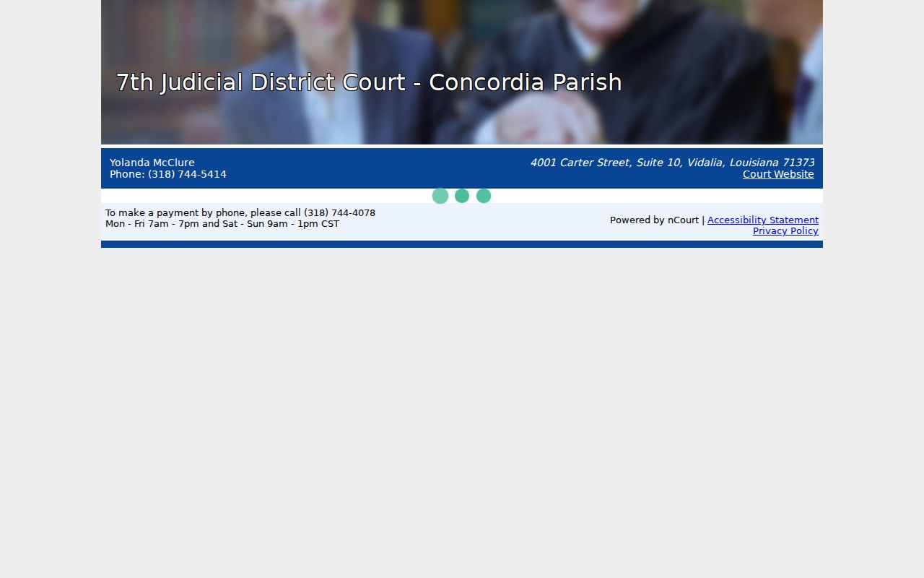
Task: Open the Court Website link
Action: click(778, 174)
